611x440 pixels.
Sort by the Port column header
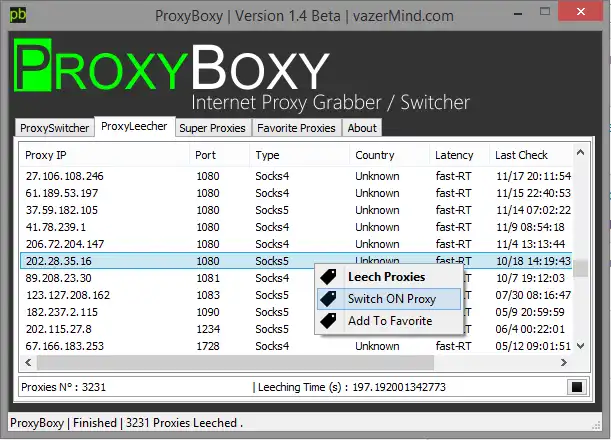[x=219, y=155]
